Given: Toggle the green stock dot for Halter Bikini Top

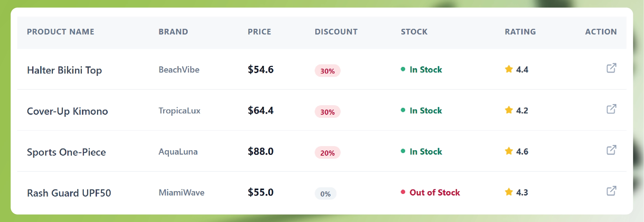Looking at the screenshot, I should [x=403, y=69].
